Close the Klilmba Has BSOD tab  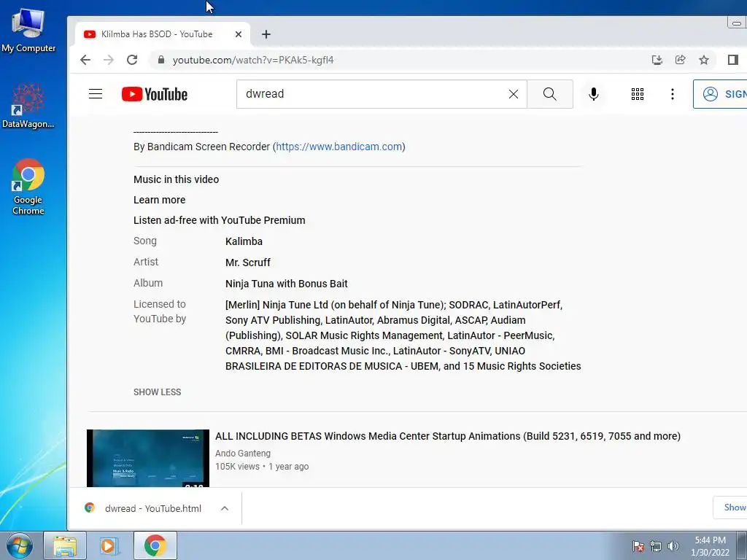239,34
